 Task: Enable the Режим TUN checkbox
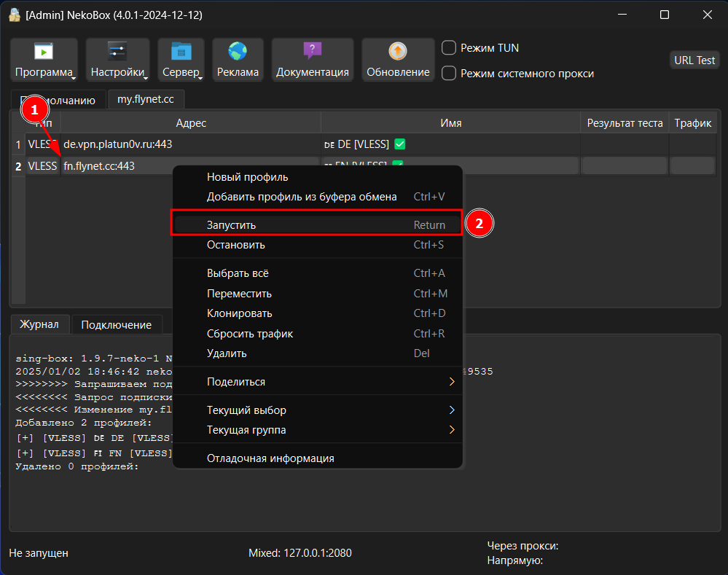coord(450,48)
